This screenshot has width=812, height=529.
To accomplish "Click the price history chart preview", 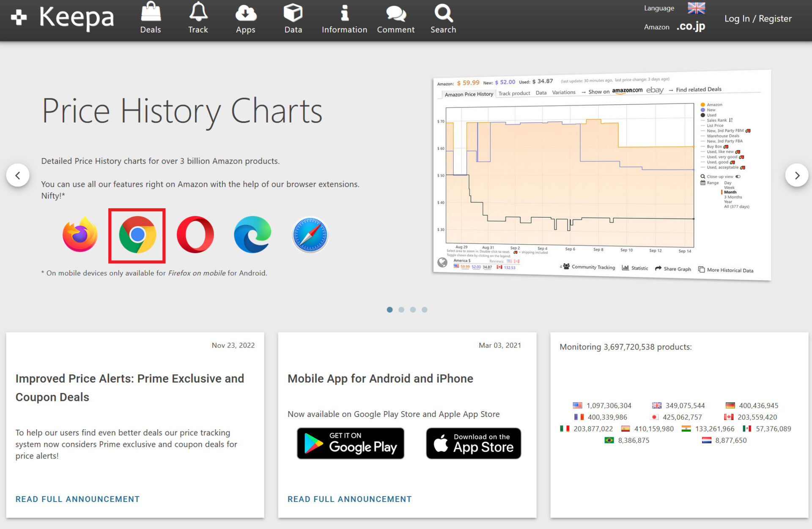I will click(602, 175).
